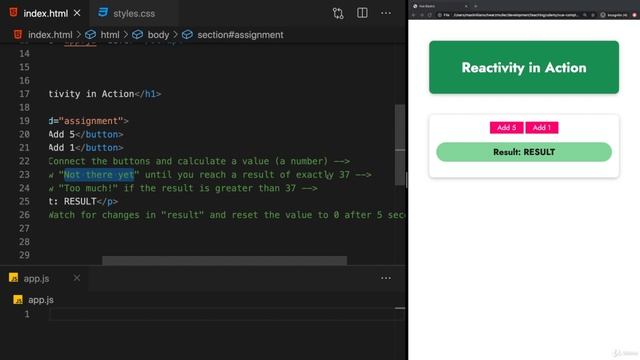
Task: Click the file info icon in address bar
Action: pyautogui.click(x=440, y=15)
